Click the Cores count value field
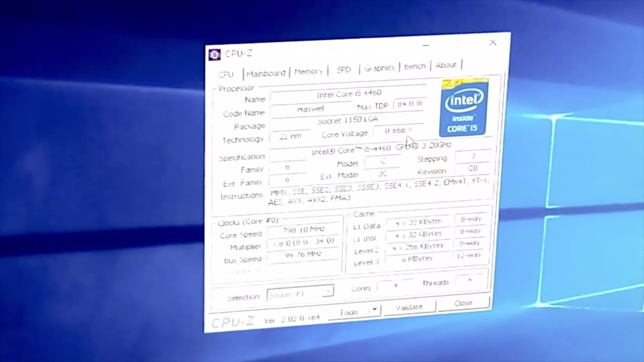Screen dimensions: 644x362 tap(395, 286)
